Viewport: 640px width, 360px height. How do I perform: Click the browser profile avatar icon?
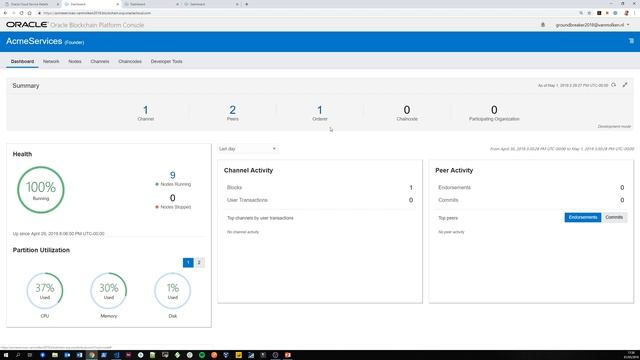click(x=626, y=13)
